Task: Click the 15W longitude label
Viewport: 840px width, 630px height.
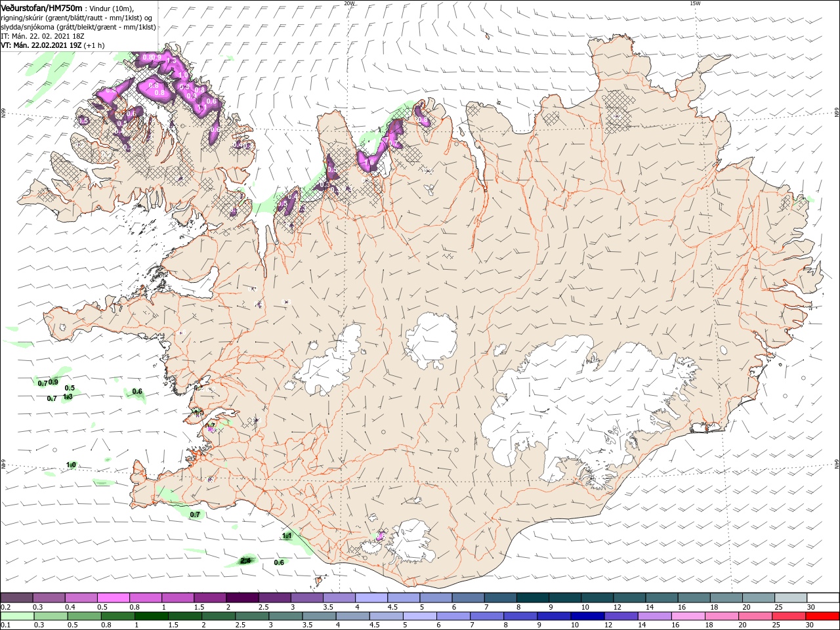Action: [x=695, y=3]
